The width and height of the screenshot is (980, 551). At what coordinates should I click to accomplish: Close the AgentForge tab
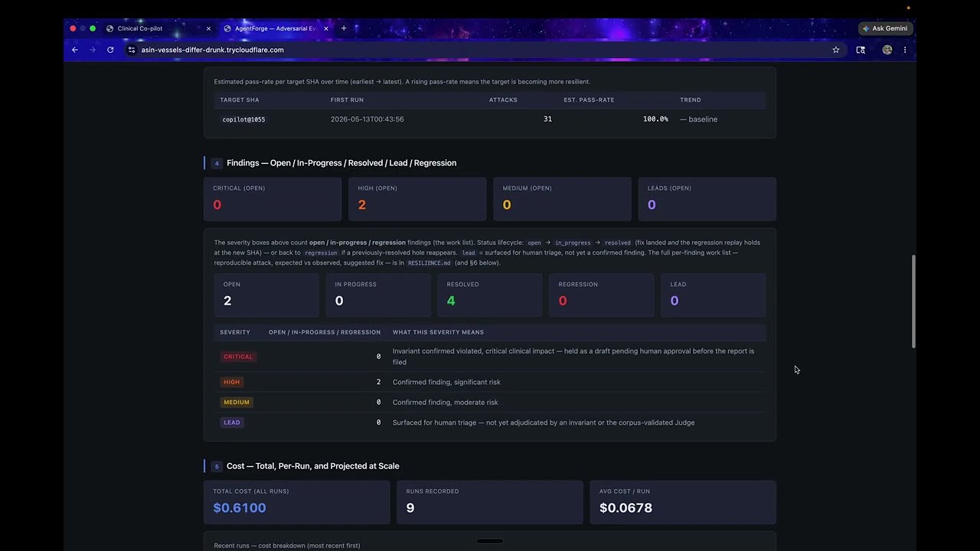pyautogui.click(x=326, y=28)
